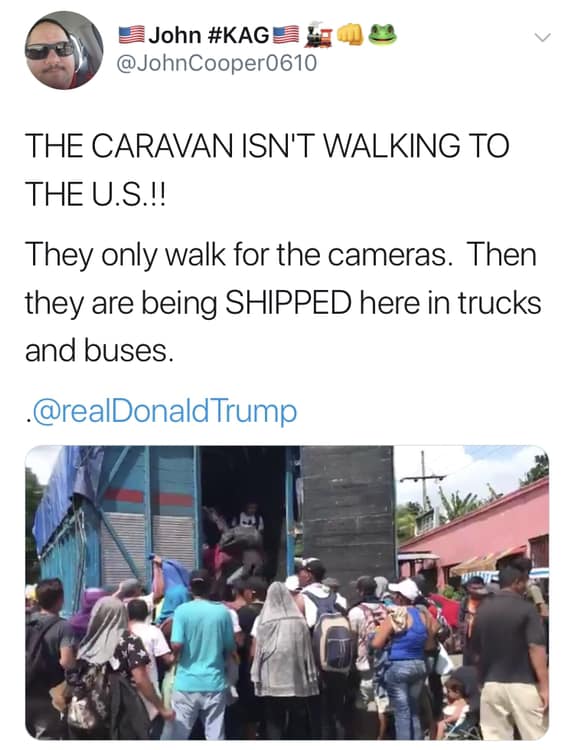Click the #KAG hashtag in name
The height and width of the screenshot is (750, 574).
pyautogui.click(x=239, y=35)
